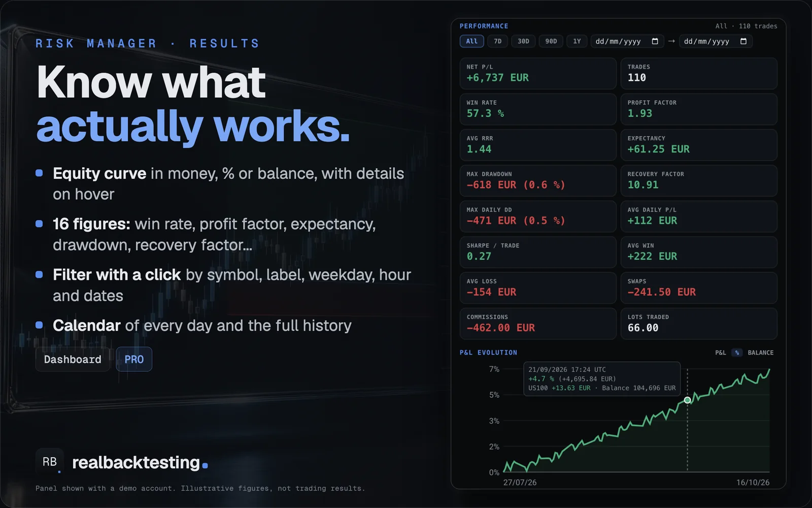Select the 30D period filter

tap(523, 41)
